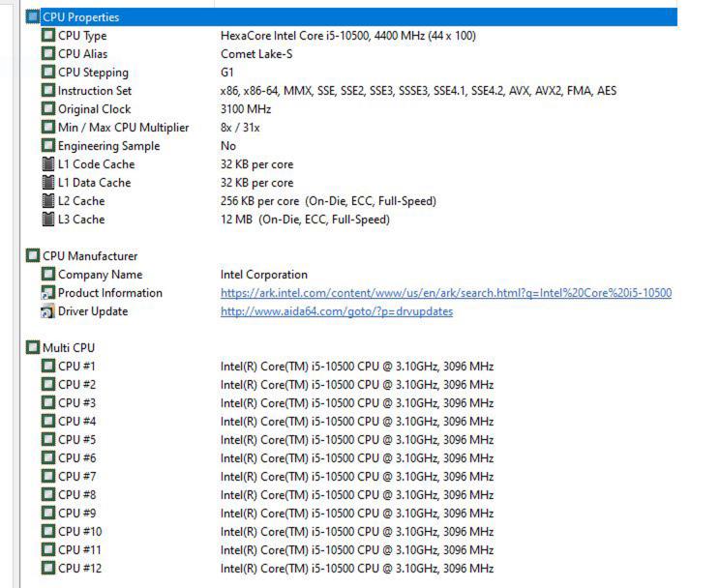Select the CPU Alias label

82,54
